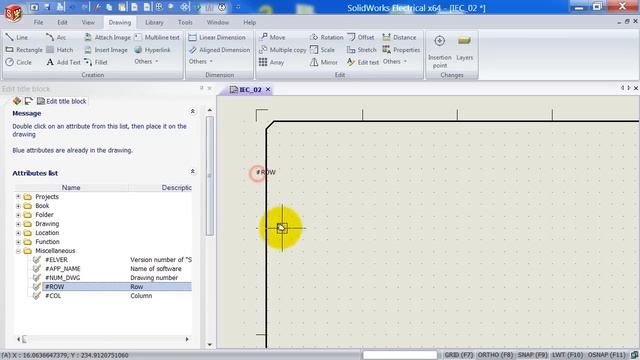
Task: Open the Window menu
Action: 218,22
